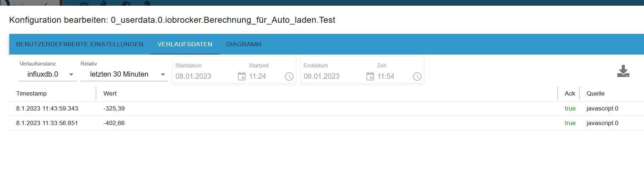
Task: Click the Startzeit clock icon
Action: (x=289, y=76)
